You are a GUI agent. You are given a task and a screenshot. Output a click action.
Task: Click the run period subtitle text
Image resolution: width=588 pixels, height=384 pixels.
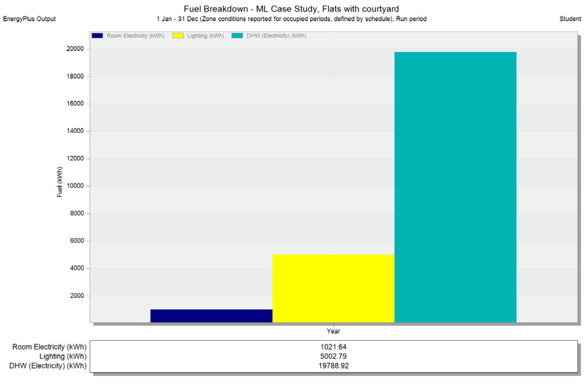[x=291, y=19]
